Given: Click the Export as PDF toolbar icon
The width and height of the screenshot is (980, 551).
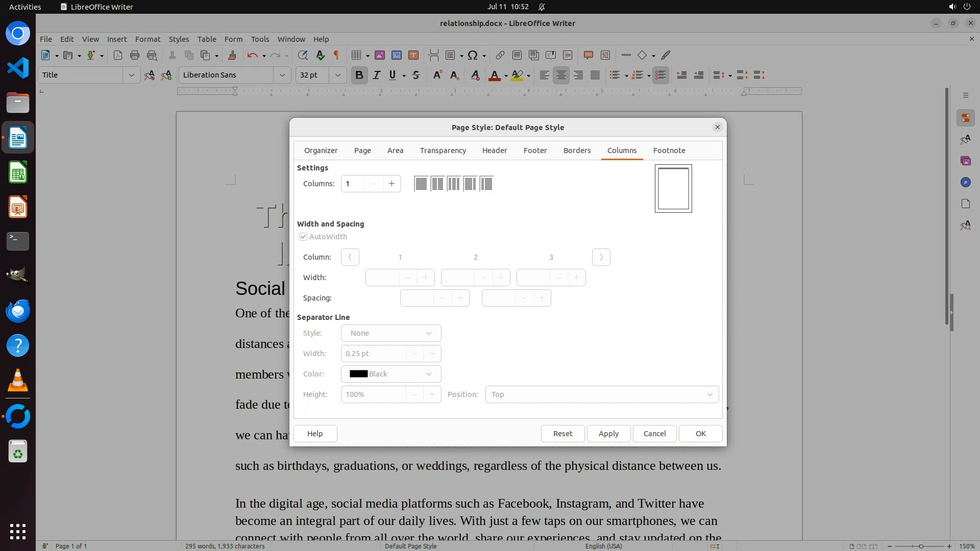Looking at the screenshot, I should pos(118,56).
